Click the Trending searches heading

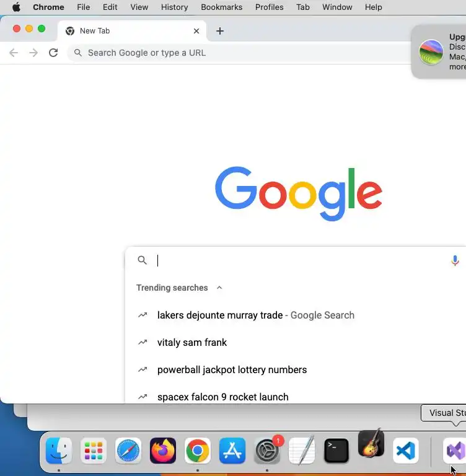pyautogui.click(x=172, y=288)
